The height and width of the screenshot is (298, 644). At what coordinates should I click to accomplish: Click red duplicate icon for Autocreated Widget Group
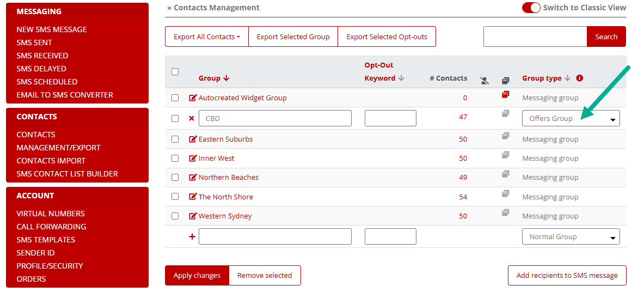pos(506,95)
